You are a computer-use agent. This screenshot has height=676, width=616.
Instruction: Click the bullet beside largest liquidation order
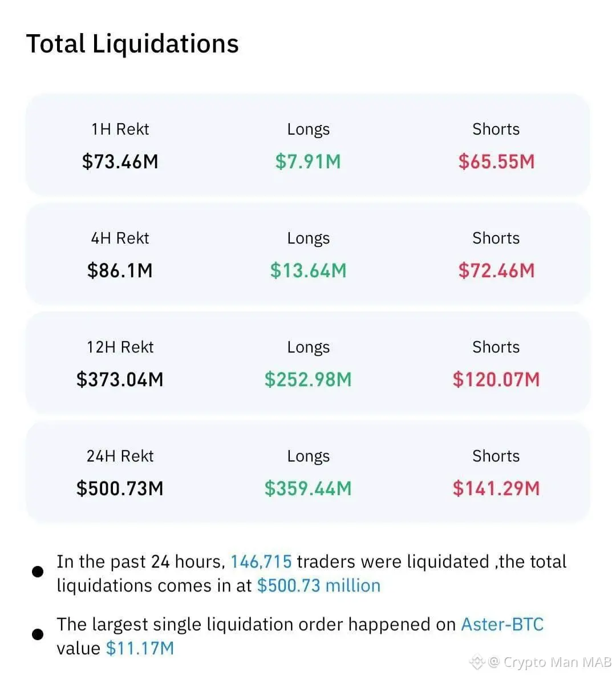point(38,634)
